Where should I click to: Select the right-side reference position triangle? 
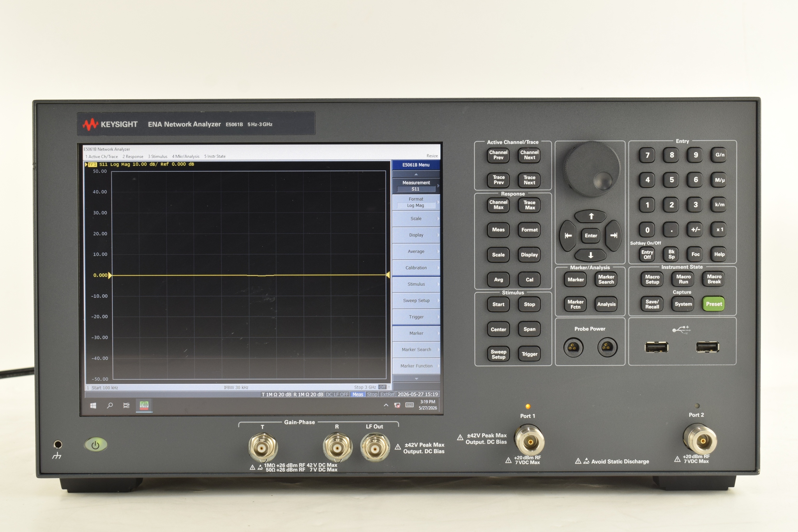(388, 275)
